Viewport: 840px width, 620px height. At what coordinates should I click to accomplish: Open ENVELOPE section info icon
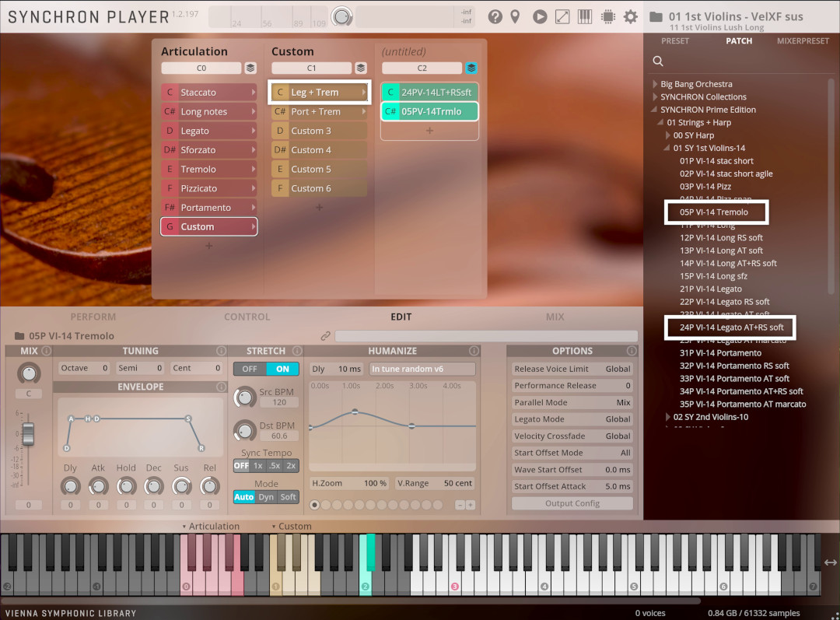[x=221, y=387]
